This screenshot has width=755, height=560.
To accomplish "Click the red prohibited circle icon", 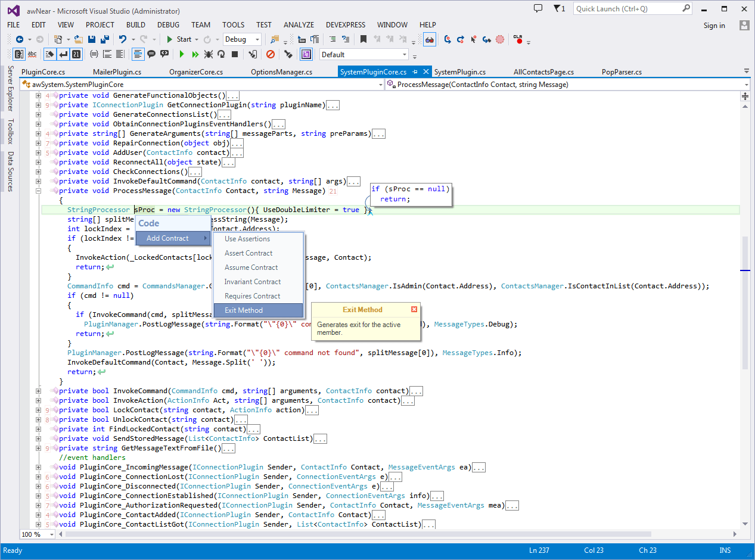I will tap(271, 54).
